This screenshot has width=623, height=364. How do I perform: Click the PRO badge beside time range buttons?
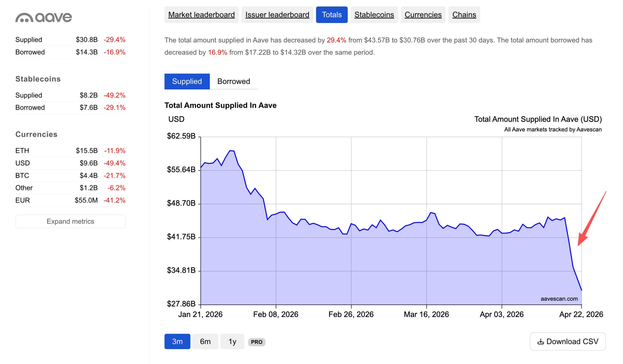tap(257, 342)
